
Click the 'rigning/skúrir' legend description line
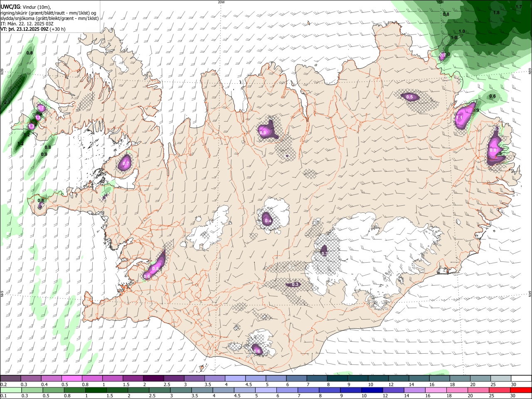pos(48,13)
